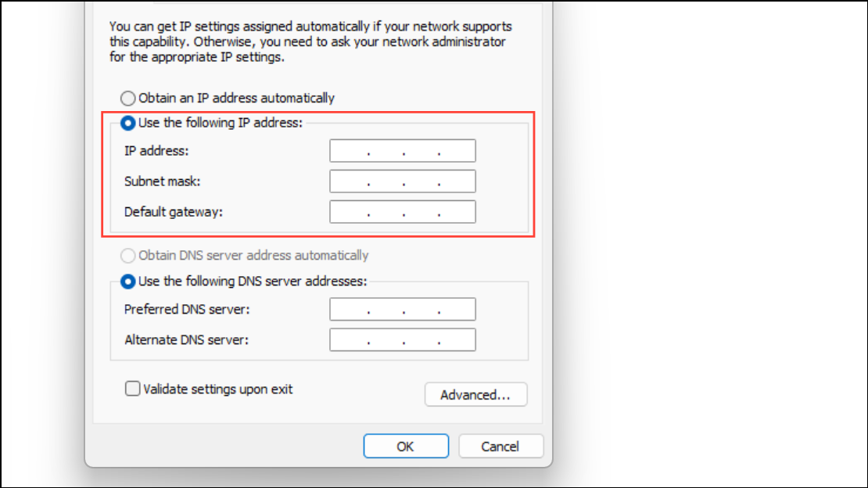The width and height of the screenshot is (868, 488).
Task: Open the Advanced settings dialog
Action: (475, 395)
